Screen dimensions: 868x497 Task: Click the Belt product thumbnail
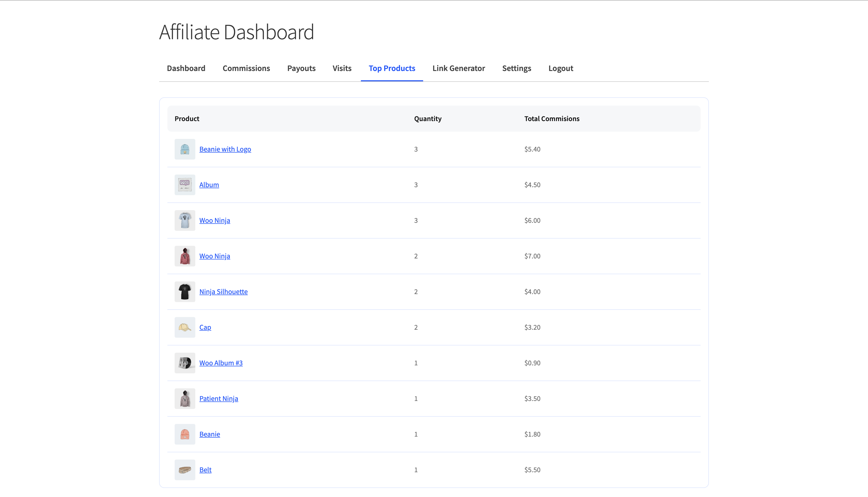184,469
